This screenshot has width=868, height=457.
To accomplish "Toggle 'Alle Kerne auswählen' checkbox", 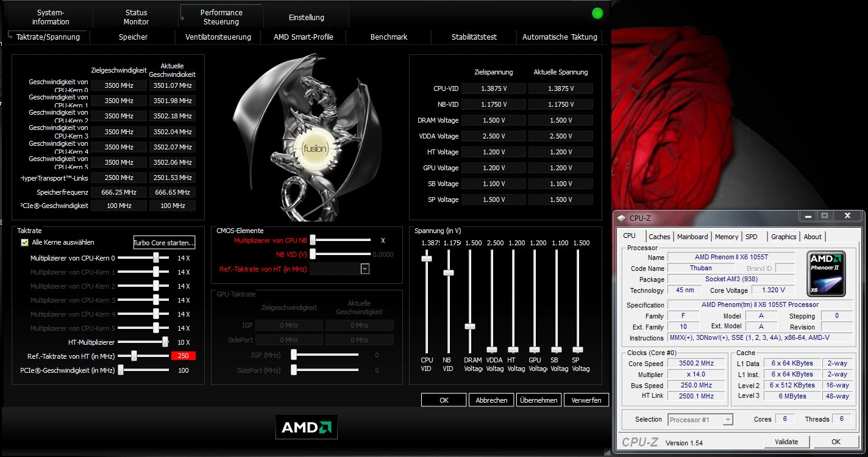I will click(24, 242).
